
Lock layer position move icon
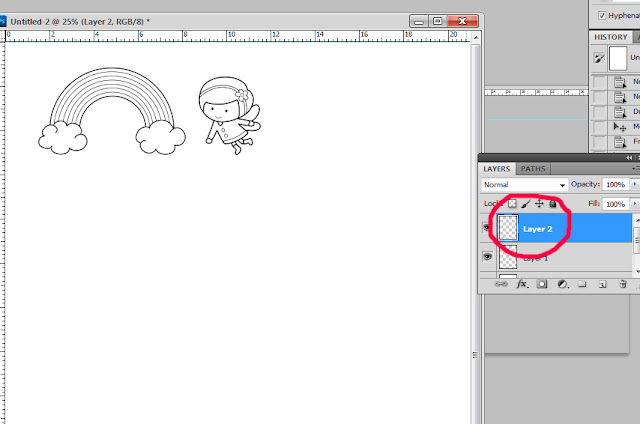539,204
